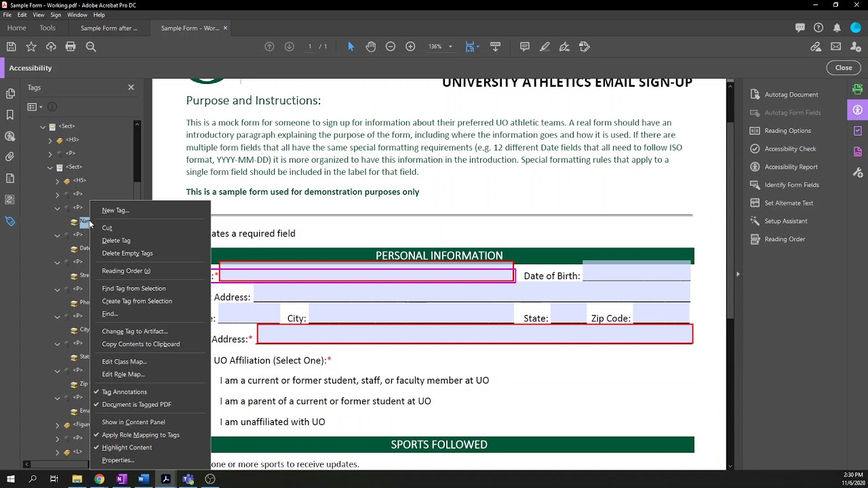Expand the L list tag
The width and height of the screenshot is (868, 488).
coord(57,452)
